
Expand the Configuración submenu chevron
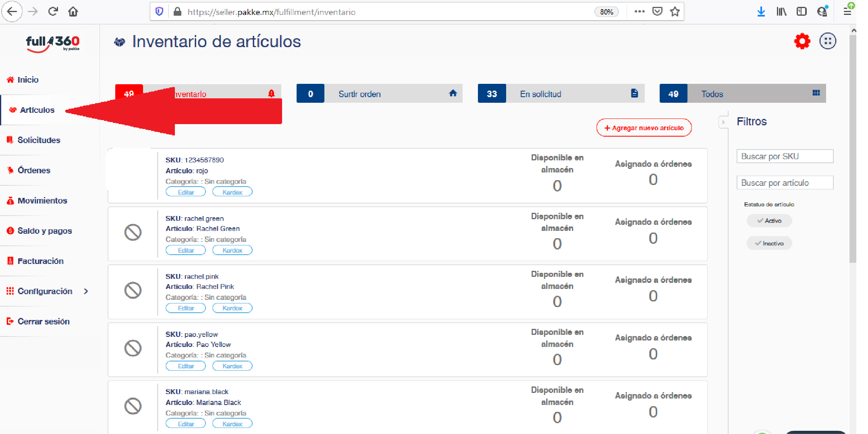[x=86, y=291]
